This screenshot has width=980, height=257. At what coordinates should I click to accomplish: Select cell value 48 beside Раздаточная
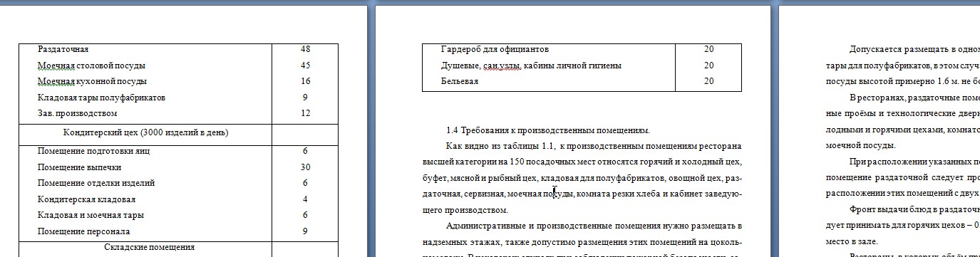pos(306,50)
